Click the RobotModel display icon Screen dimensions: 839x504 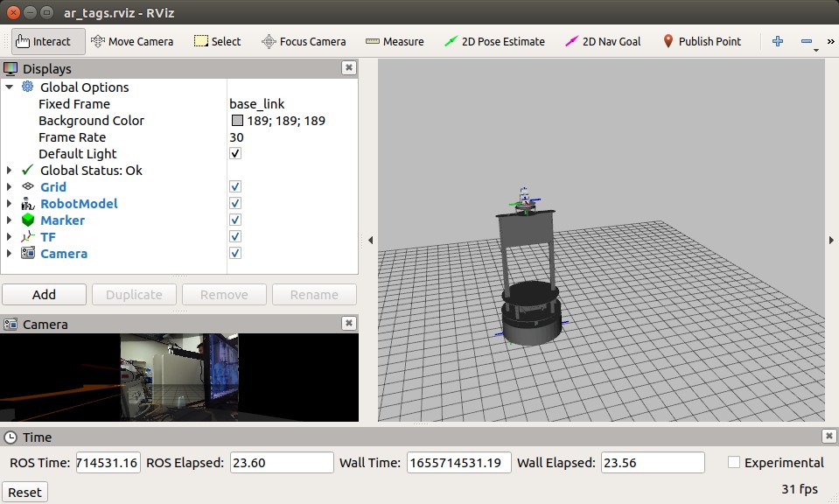click(x=28, y=203)
